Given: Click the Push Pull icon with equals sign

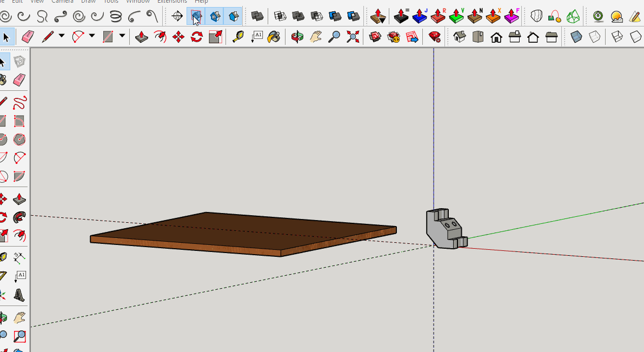Looking at the screenshot, I should (401, 16).
